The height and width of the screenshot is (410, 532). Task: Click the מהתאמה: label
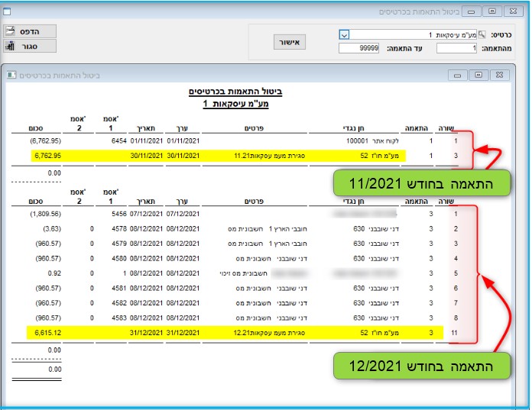496,48
